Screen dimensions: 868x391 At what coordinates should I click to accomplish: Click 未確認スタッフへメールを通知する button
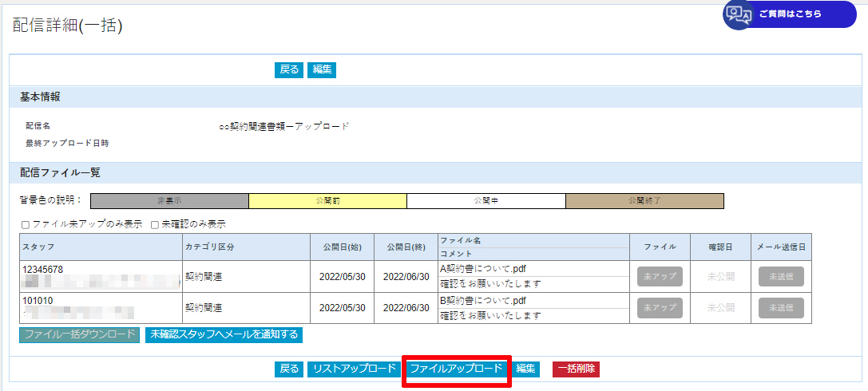pyautogui.click(x=224, y=334)
